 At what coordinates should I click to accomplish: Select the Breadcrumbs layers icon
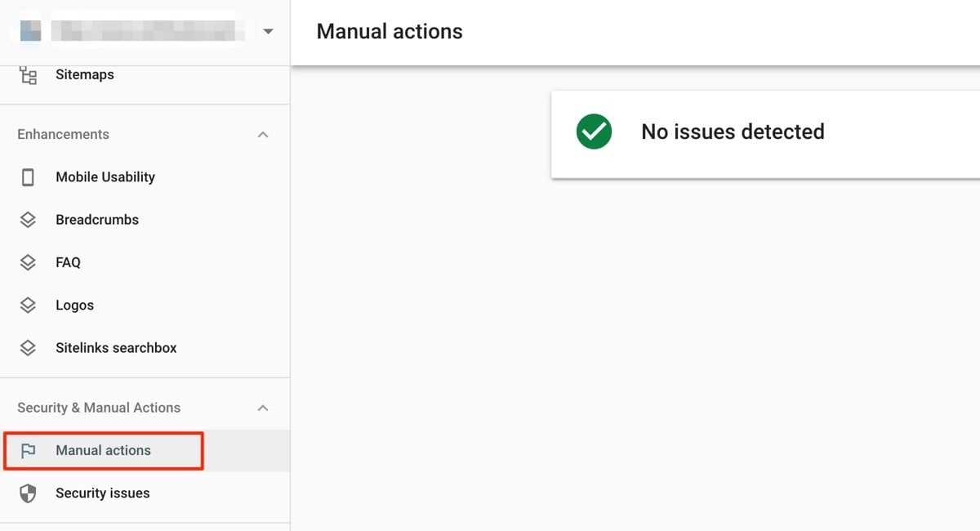[x=27, y=219]
